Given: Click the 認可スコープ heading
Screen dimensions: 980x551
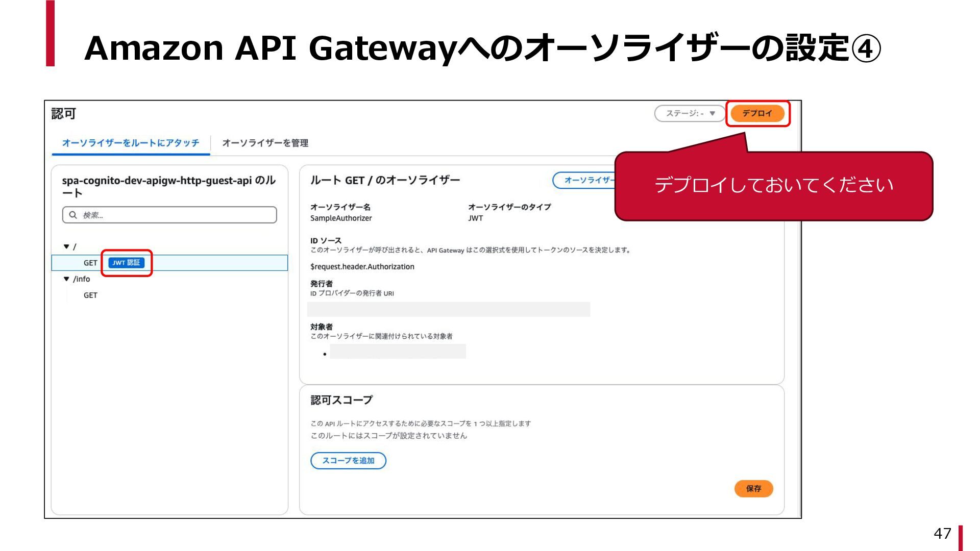Looking at the screenshot, I should [x=341, y=400].
